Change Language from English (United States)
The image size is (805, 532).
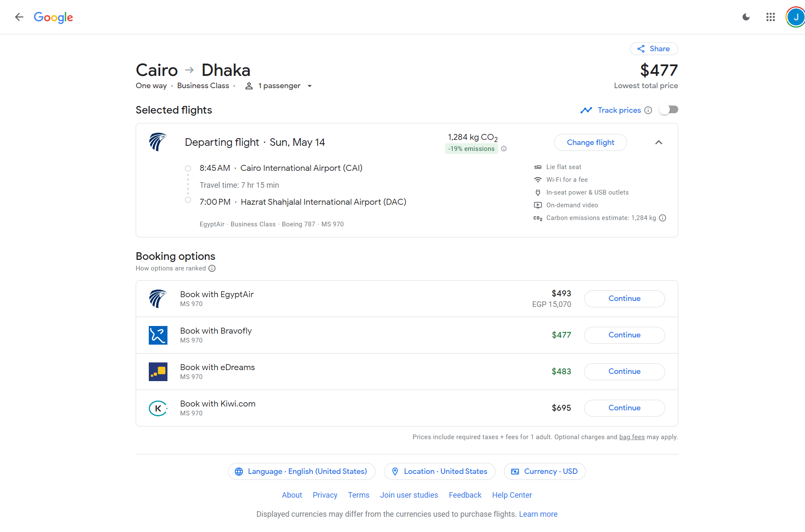(x=301, y=471)
